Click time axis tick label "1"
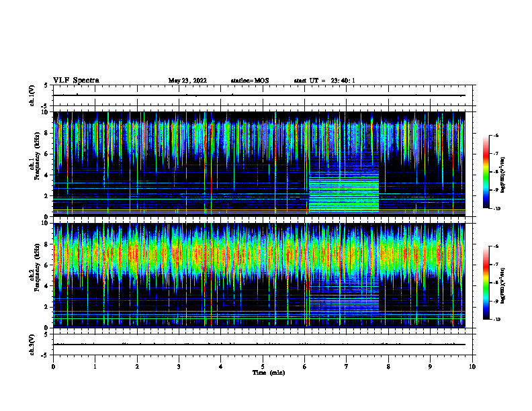The height and width of the screenshot is (411, 532). pyautogui.click(x=95, y=367)
